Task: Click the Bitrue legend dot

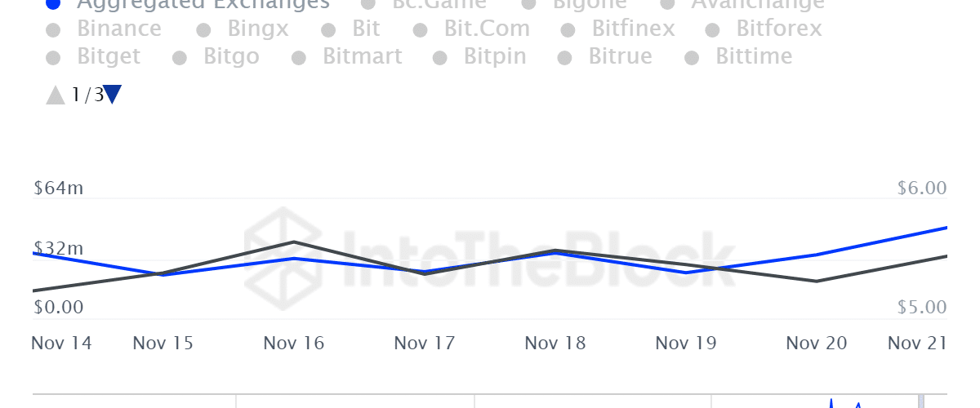Action: click(565, 59)
